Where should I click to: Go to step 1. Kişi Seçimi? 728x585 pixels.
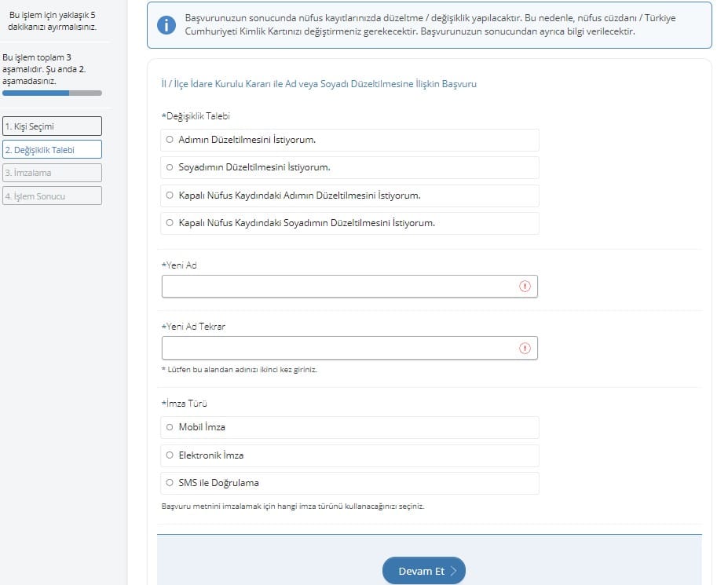pyautogui.click(x=52, y=126)
